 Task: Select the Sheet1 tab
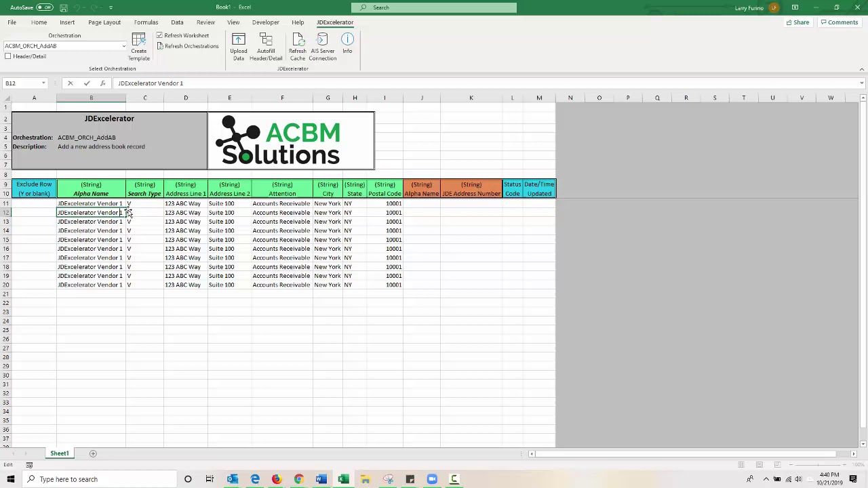59,453
